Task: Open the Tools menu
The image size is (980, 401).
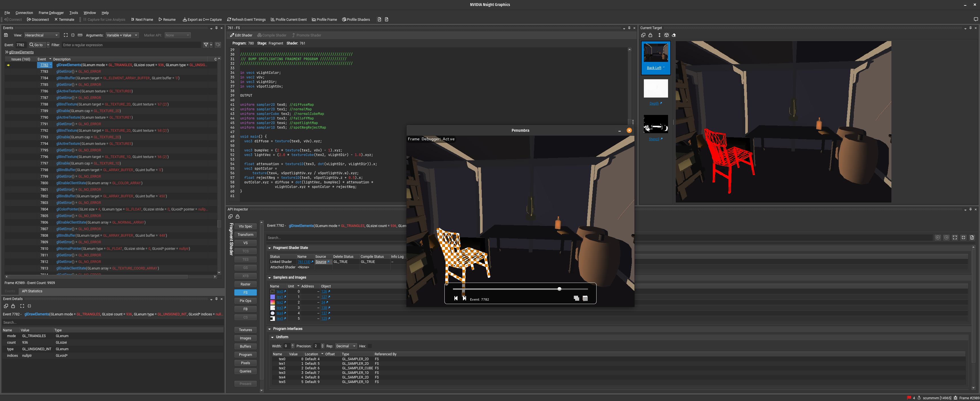Action: tap(73, 13)
